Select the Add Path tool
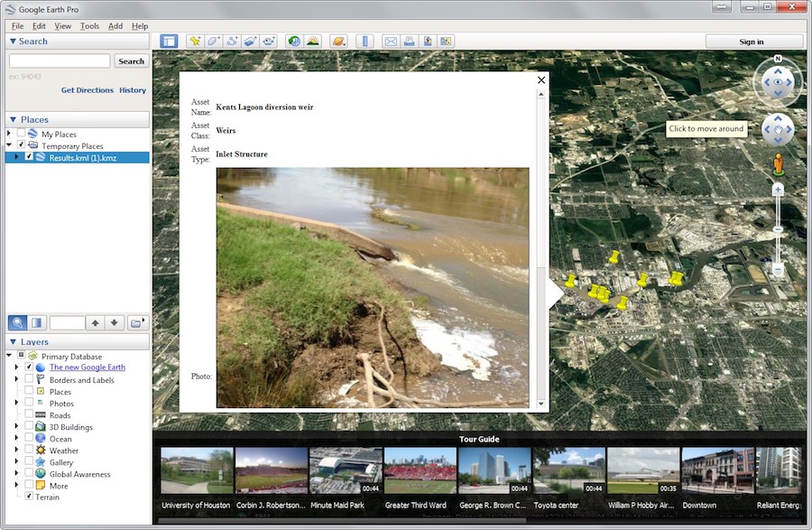 pyautogui.click(x=232, y=42)
